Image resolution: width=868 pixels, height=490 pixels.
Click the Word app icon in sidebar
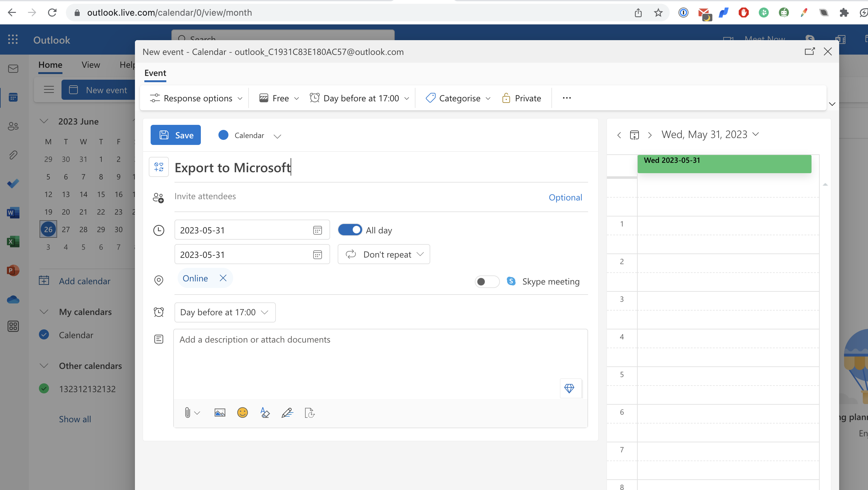click(x=13, y=212)
